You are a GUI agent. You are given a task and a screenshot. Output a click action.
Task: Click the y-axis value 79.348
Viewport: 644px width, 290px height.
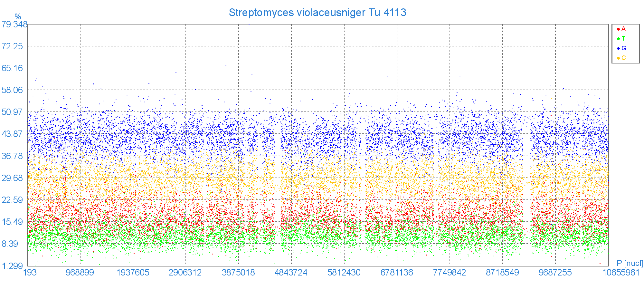[14, 24]
